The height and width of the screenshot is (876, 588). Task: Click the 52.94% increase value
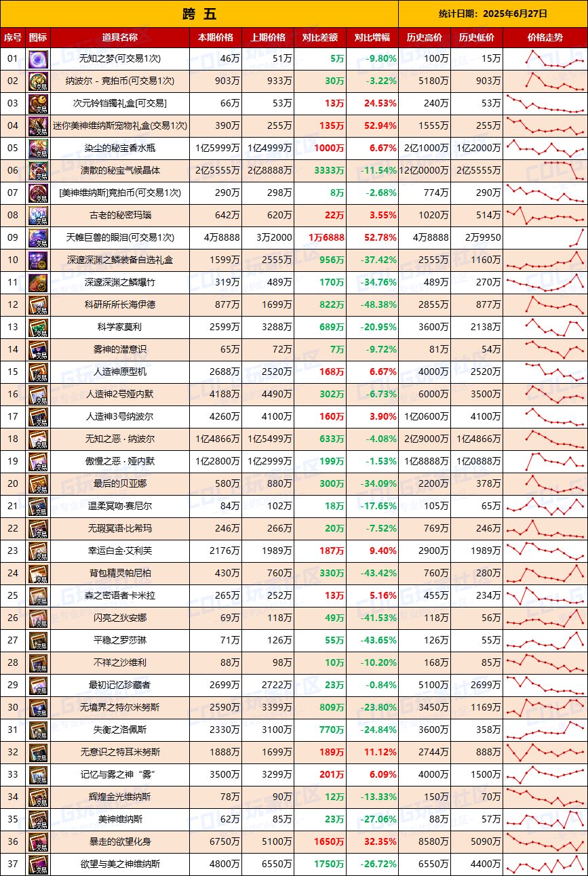coord(380,126)
